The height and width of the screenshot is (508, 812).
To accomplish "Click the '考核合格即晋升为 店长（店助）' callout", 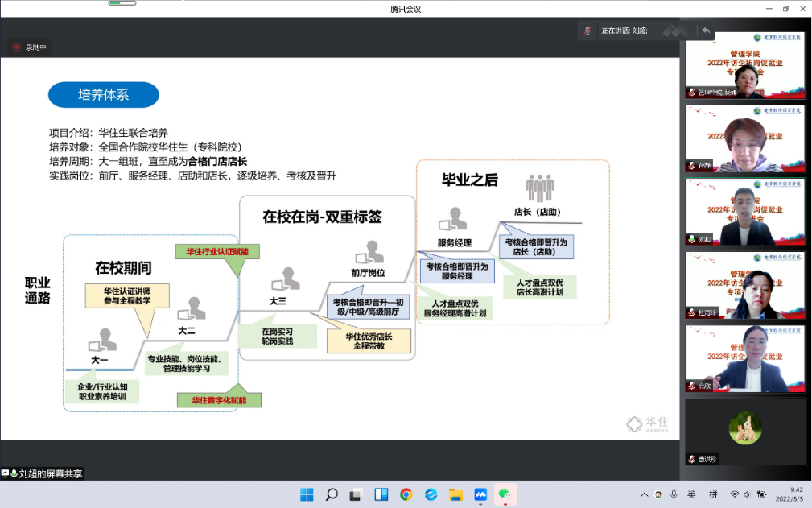I will (537, 246).
